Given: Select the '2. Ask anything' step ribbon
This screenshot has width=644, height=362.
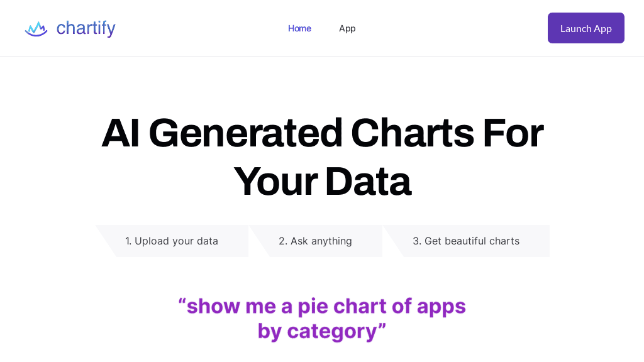Looking at the screenshot, I should tap(315, 241).
